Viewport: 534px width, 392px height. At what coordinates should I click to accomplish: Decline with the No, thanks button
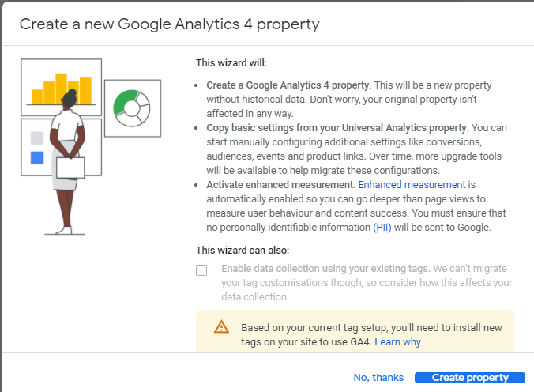coord(378,377)
